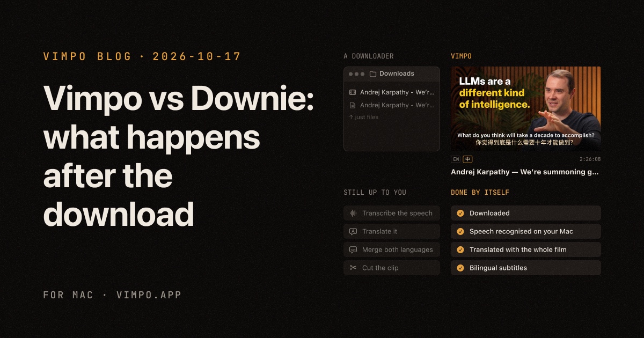The height and width of the screenshot is (338, 644).
Task: Click the 'STILL UP TO YOU' heading
Action: pos(375,192)
